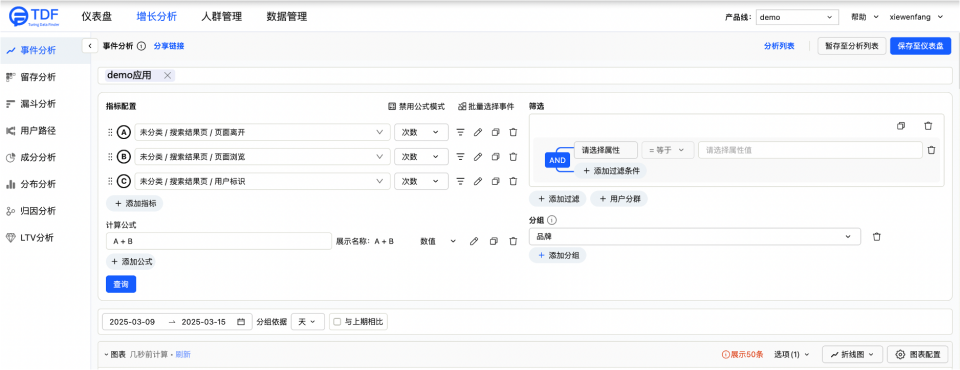Toggle the 与上期相比 checkbox
Screen dimensions: 960x370
(336, 322)
